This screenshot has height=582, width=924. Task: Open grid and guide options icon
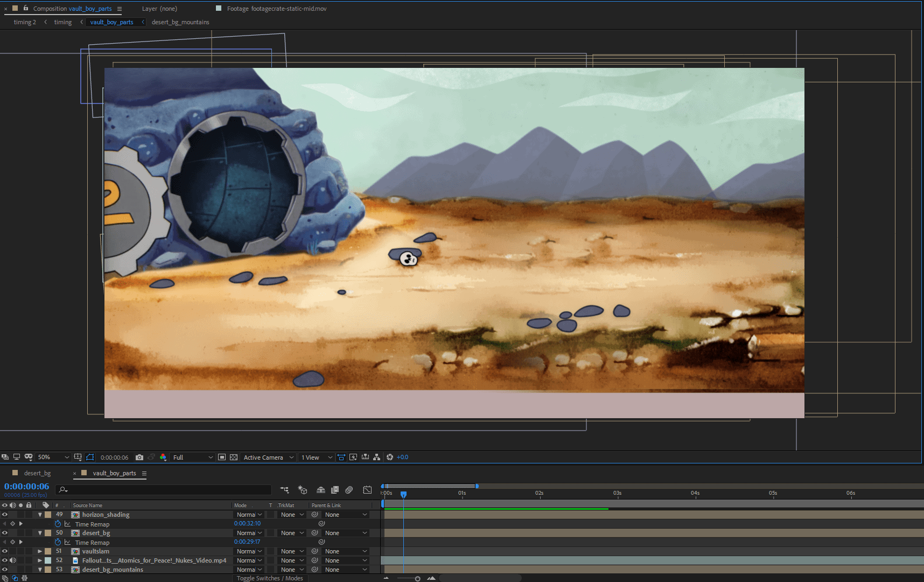click(x=78, y=457)
